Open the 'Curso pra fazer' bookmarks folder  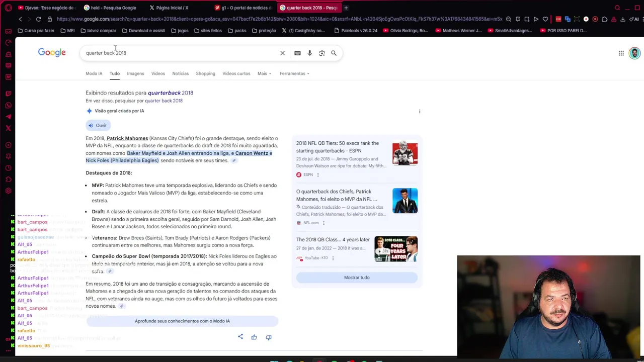pyautogui.click(x=36, y=31)
